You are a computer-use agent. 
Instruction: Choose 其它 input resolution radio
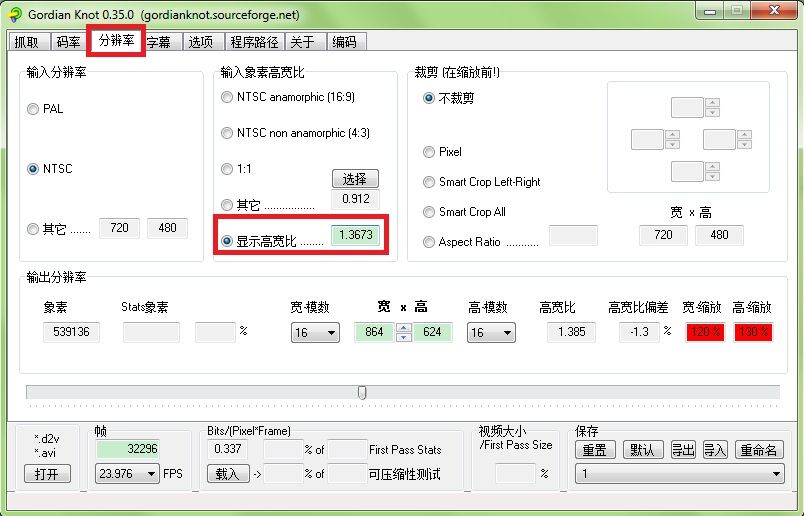click(33, 229)
